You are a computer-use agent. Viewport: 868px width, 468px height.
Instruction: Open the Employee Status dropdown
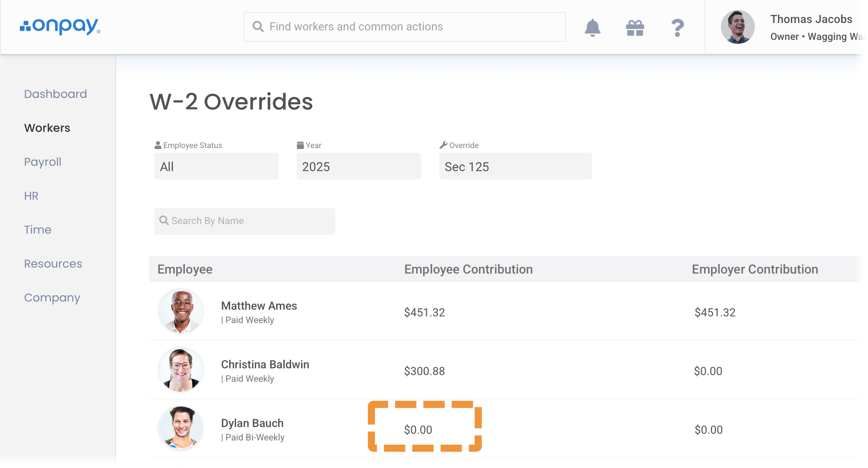pos(216,166)
